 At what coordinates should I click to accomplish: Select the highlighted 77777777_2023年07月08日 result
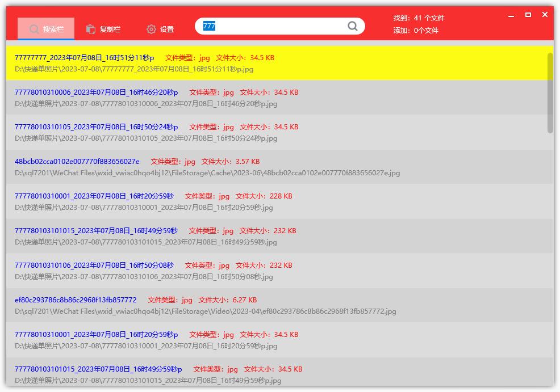pos(277,63)
